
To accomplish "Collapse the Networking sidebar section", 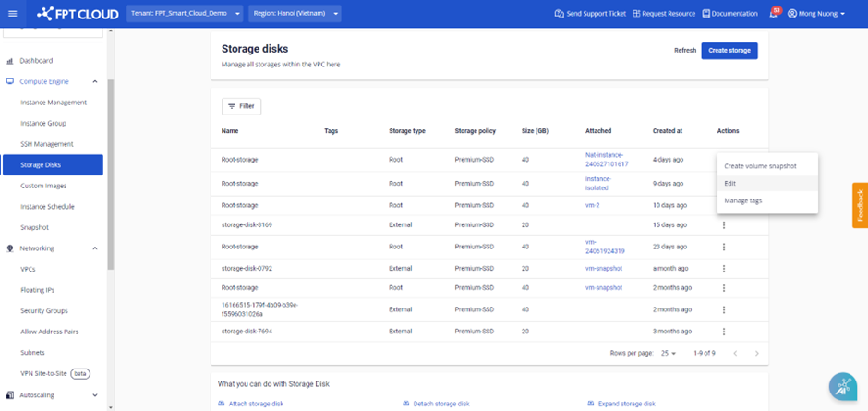I will point(95,248).
